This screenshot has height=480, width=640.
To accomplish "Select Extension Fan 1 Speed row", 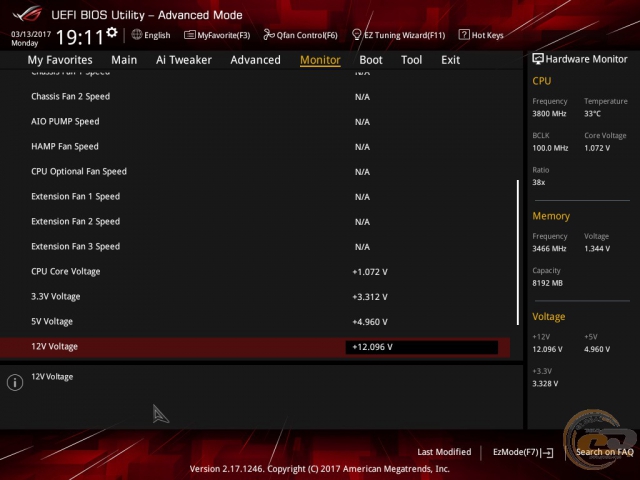I will [x=255, y=197].
